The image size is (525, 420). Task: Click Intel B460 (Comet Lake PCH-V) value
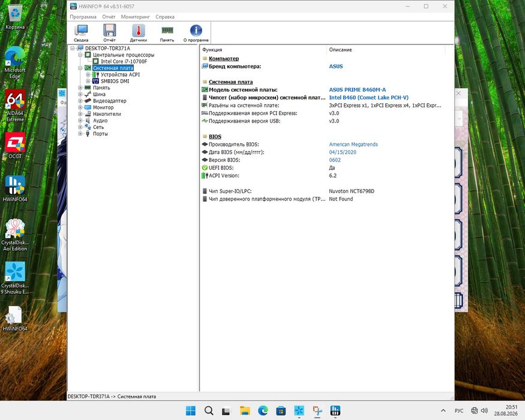(x=368, y=97)
